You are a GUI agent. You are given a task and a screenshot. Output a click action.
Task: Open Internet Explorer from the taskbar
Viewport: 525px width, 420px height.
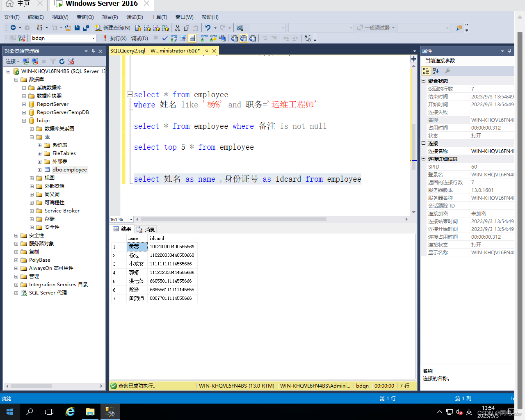click(70, 411)
